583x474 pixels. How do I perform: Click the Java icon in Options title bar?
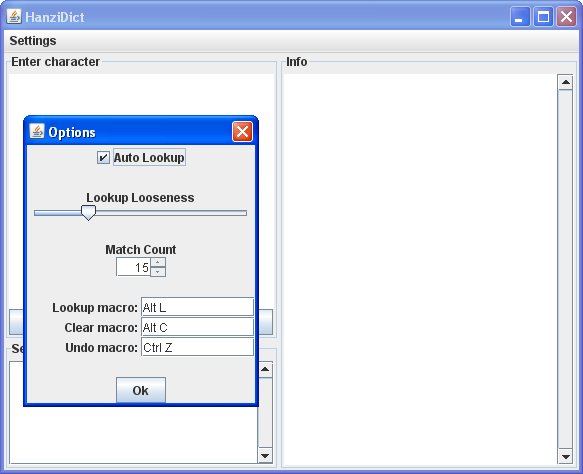point(37,131)
